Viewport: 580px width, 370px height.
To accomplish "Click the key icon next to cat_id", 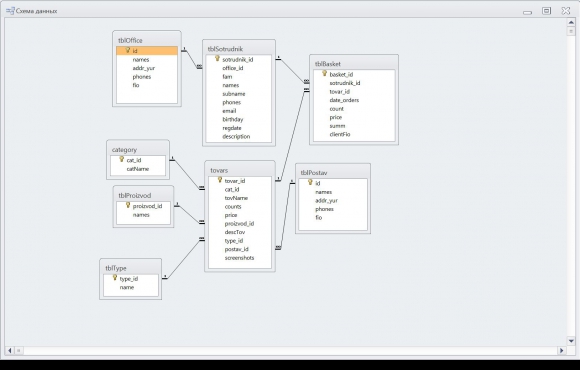I will (121, 159).
